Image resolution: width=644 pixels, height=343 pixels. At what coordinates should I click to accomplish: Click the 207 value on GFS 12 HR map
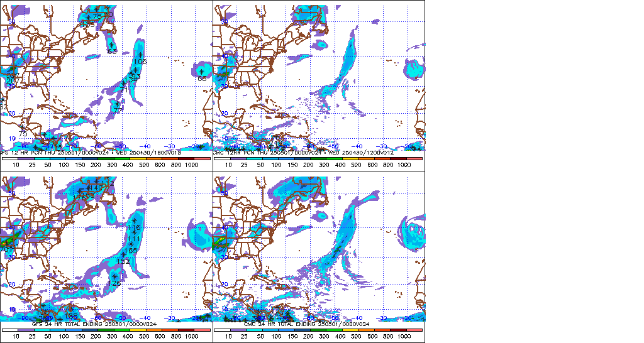[13, 81]
